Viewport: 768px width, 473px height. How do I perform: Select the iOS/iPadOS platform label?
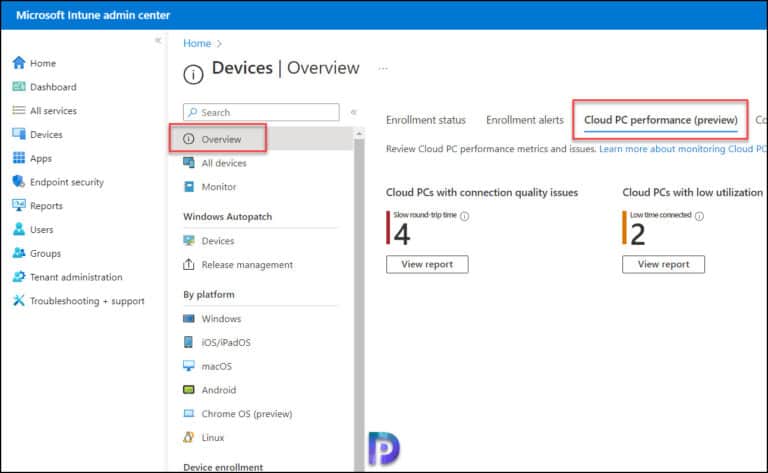tap(226, 342)
